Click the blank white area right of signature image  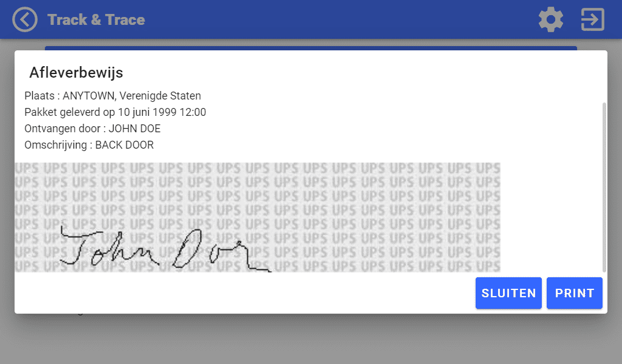[551, 217]
